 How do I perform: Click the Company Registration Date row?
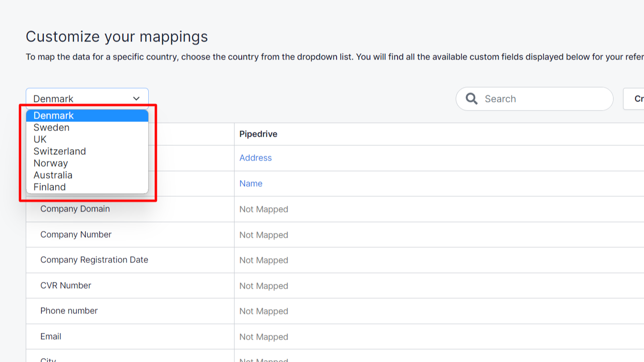(x=94, y=260)
